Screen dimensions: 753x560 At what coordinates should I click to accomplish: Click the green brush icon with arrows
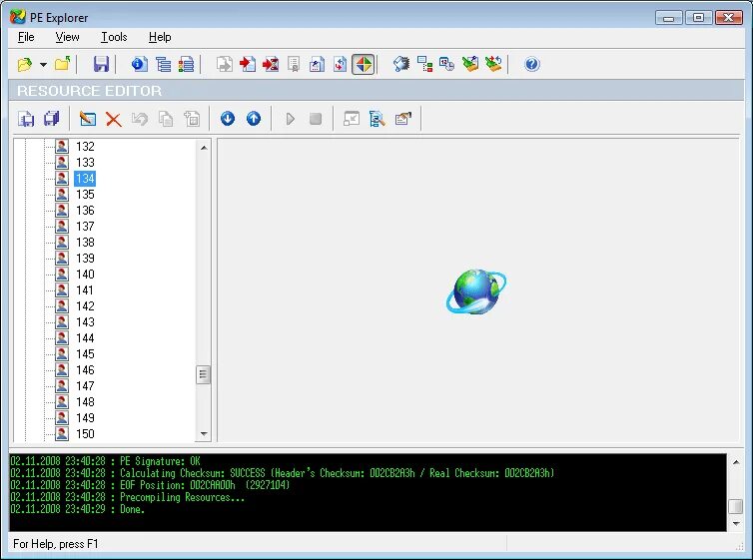[x=493, y=64]
